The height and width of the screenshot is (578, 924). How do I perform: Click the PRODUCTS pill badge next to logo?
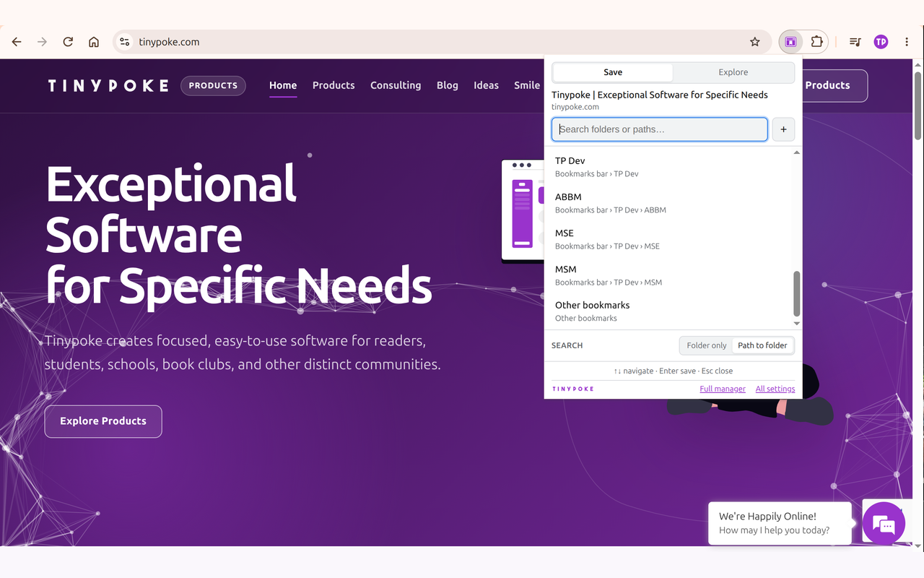[x=213, y=86]
